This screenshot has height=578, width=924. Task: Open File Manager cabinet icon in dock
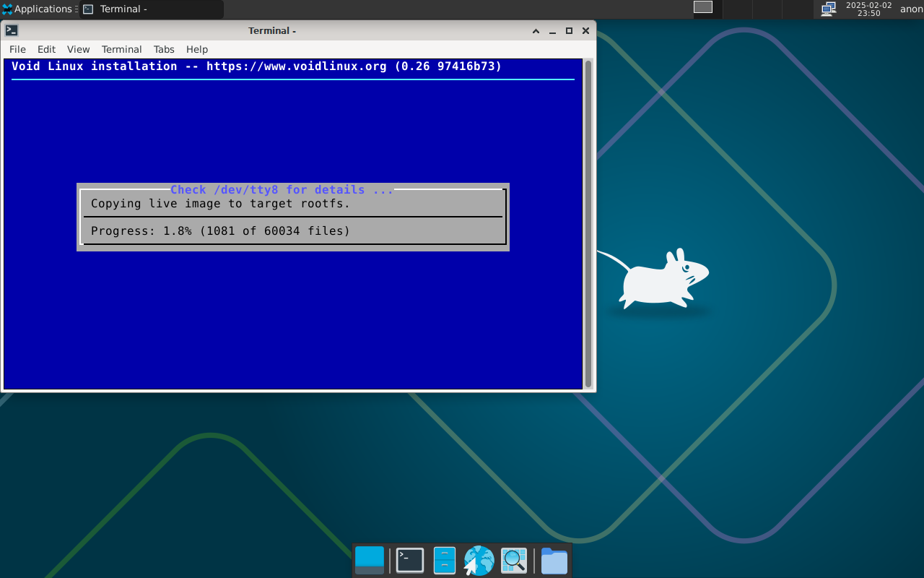click(445, 561)
